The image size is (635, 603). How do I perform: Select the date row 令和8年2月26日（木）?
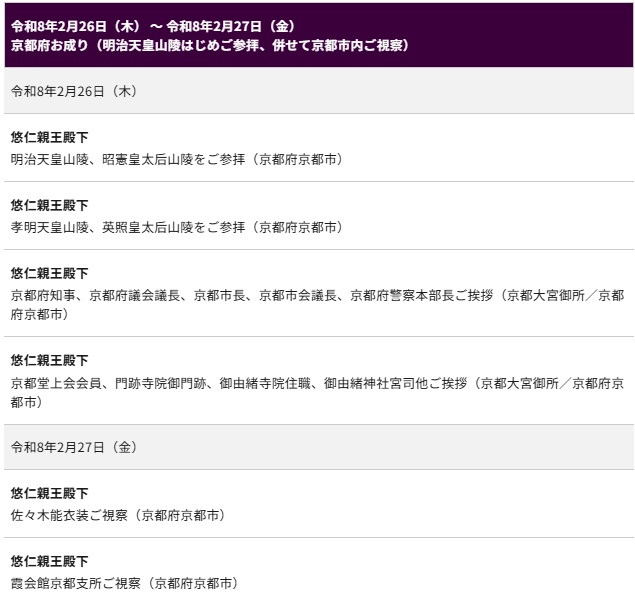[x=319, y=91]
